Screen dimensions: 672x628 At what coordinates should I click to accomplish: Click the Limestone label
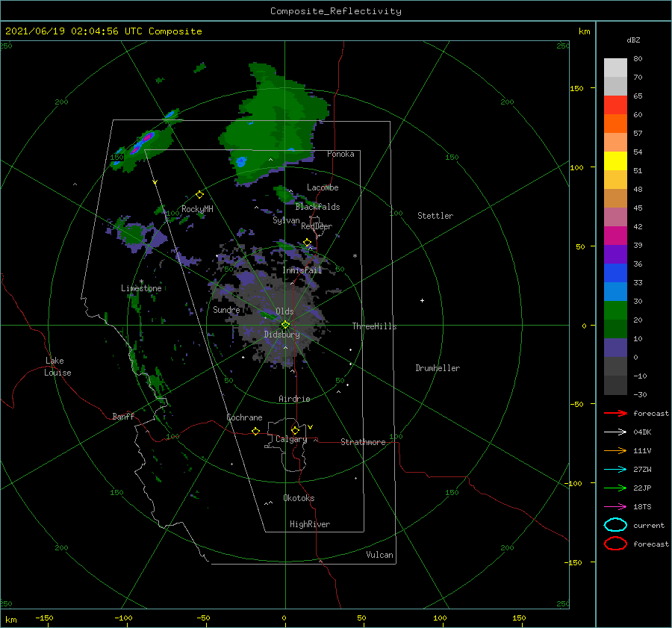[141, 288]
